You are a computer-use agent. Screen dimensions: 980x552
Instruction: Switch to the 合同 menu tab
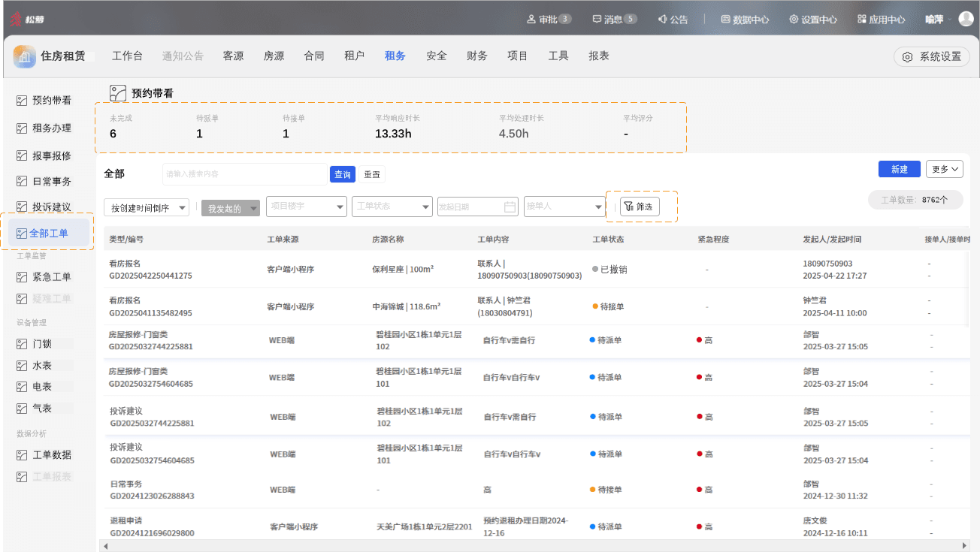314,56
